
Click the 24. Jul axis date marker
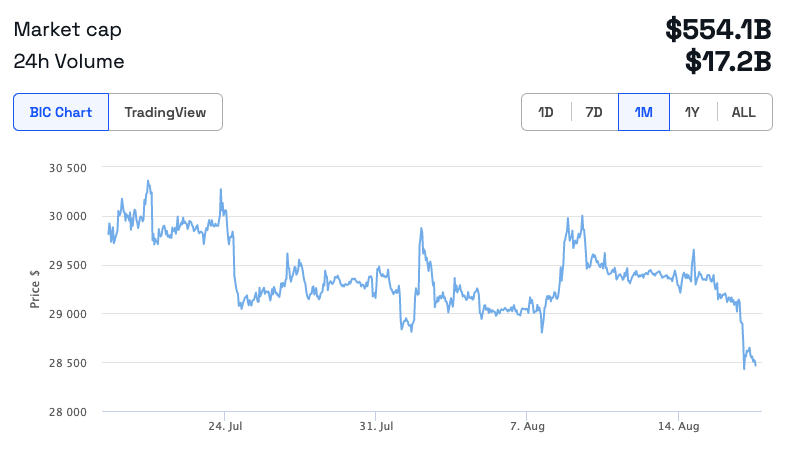(x=225, y=427)
